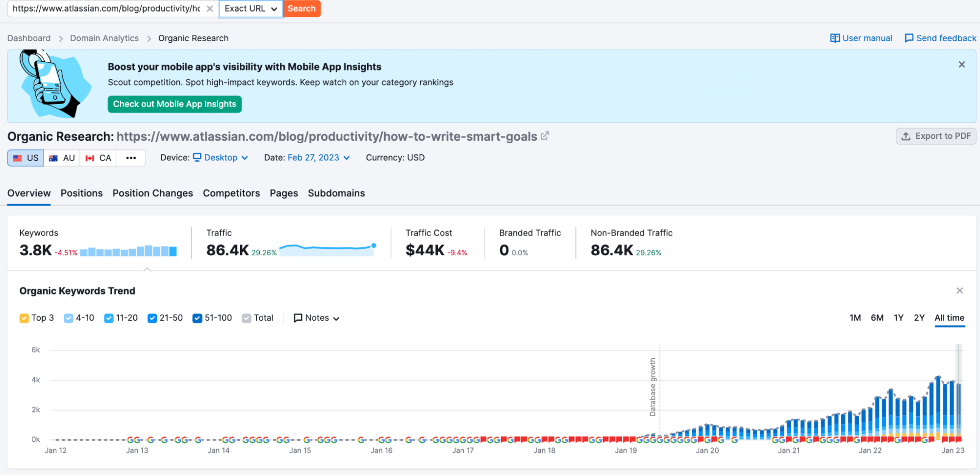Screen dimensions: 980x475
Task: Set chart range to 2Y
Action: (x=919, y=318)
